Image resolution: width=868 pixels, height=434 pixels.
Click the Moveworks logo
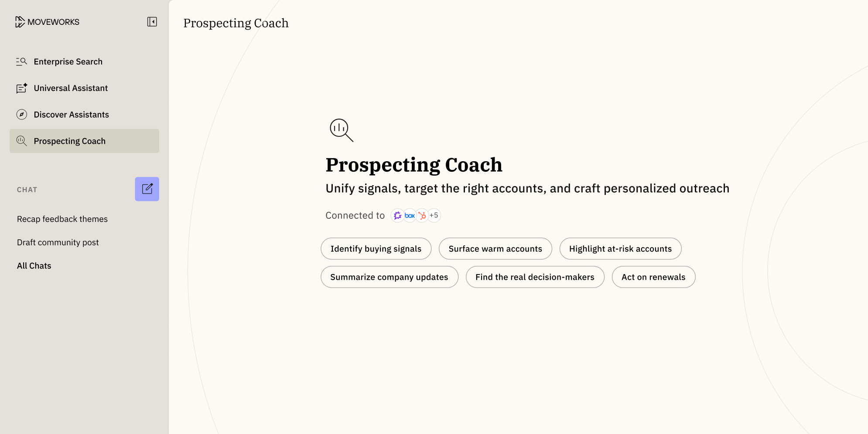[x=47, y=22]
